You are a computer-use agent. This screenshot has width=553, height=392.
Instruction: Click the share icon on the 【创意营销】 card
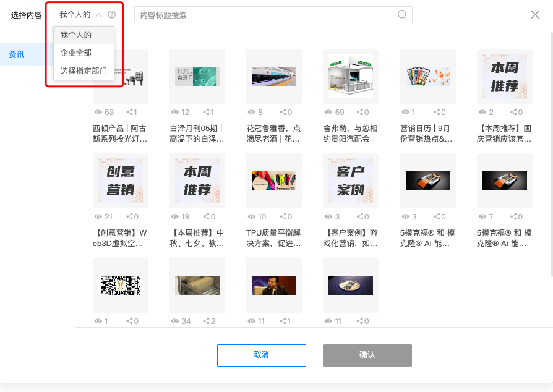(x=130, y=216)
